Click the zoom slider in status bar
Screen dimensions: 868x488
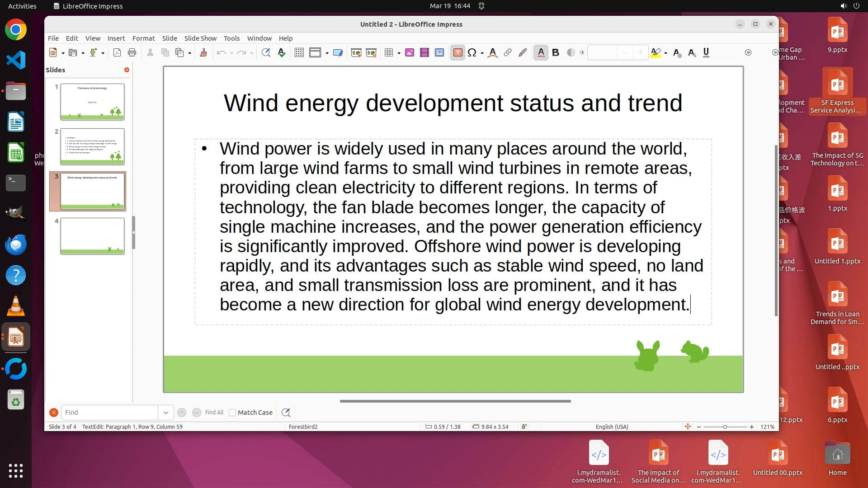pos(725,427)
